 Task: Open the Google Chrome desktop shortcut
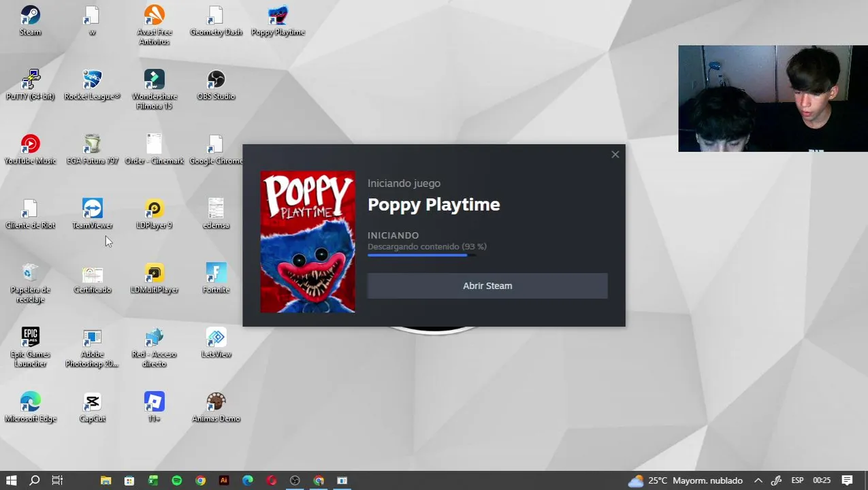coord(216,150)
